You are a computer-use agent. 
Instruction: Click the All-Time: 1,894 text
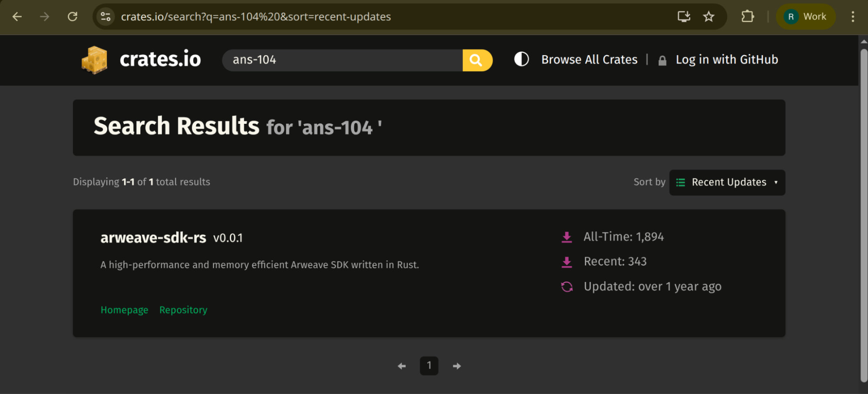pyautogui.click(x=624, y=237)
